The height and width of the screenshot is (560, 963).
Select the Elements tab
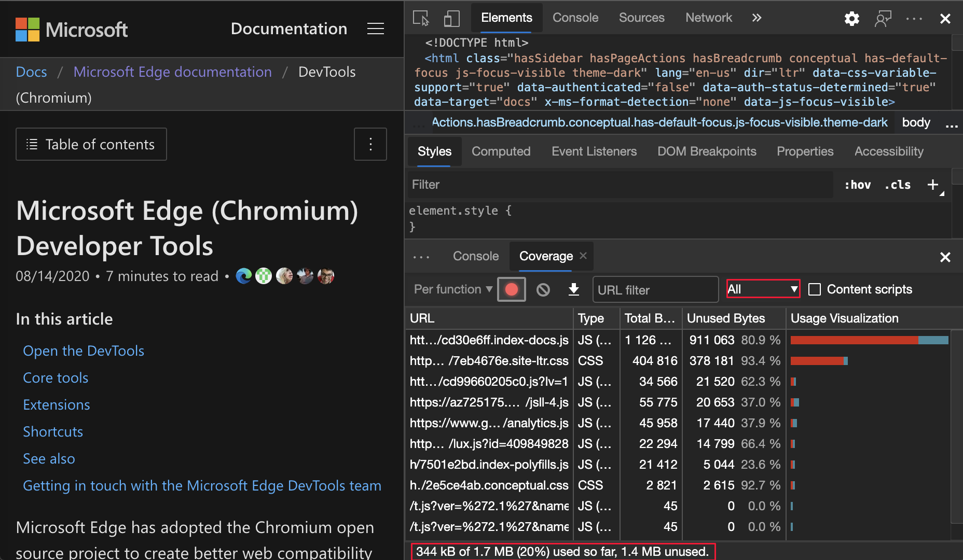point(507,18)
